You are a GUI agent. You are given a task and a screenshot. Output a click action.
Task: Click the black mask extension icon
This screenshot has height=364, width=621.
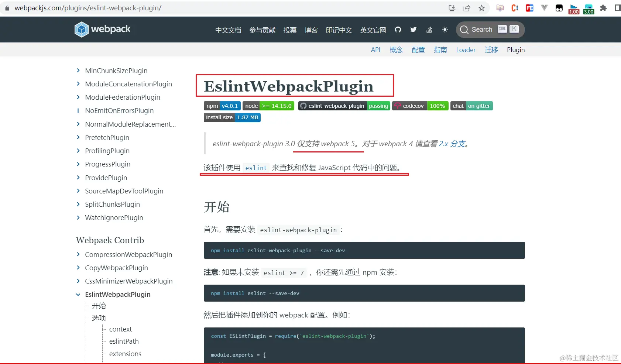point(559,8)
